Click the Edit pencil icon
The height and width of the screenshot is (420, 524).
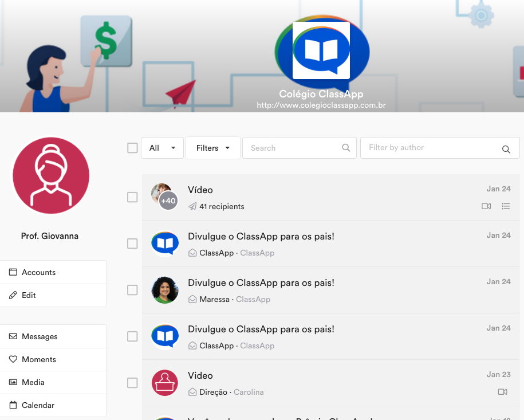click(13, 295)
